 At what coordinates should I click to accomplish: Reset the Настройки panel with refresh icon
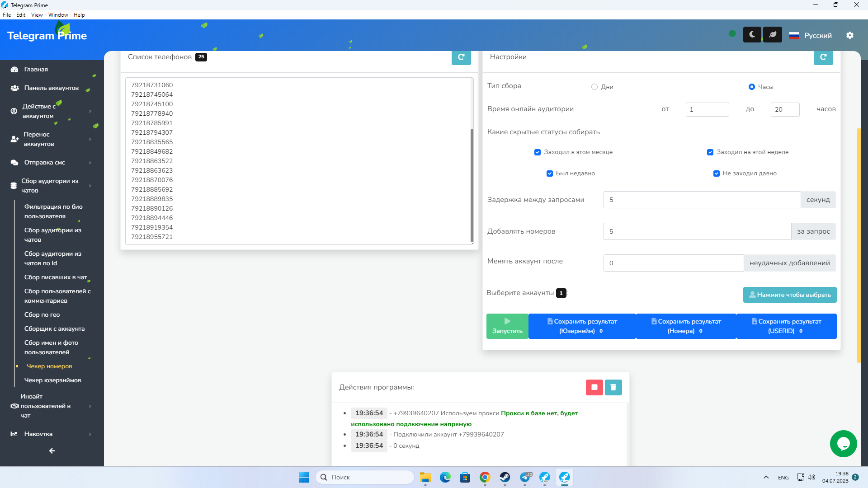[823, 57]
